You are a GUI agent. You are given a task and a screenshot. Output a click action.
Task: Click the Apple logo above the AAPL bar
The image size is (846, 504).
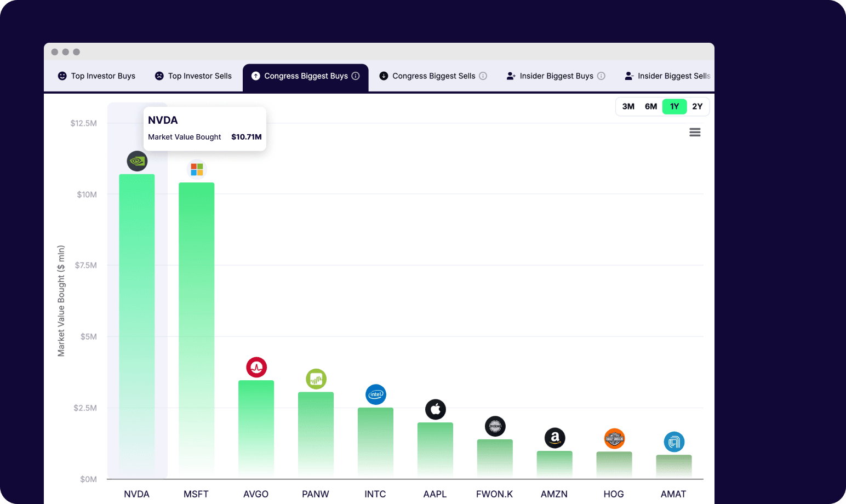pos(436,409)
